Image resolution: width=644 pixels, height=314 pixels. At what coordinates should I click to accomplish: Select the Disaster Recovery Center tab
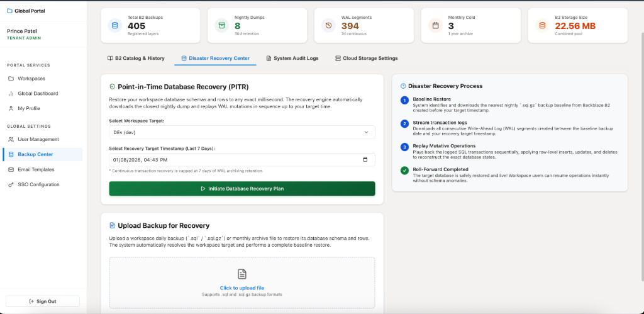coord(215,59)
